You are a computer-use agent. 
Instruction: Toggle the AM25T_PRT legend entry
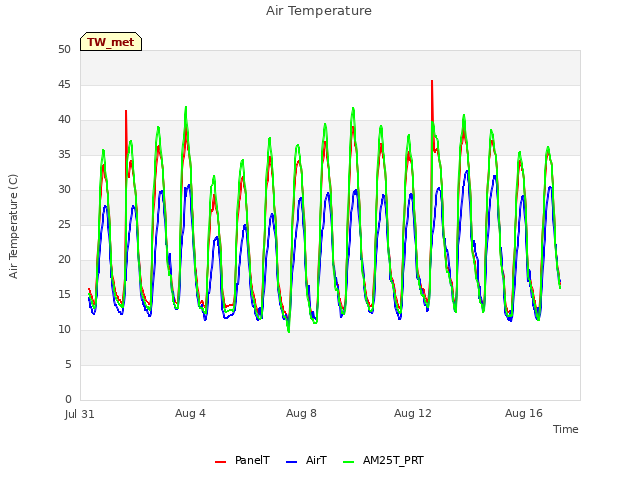(383, 460)
